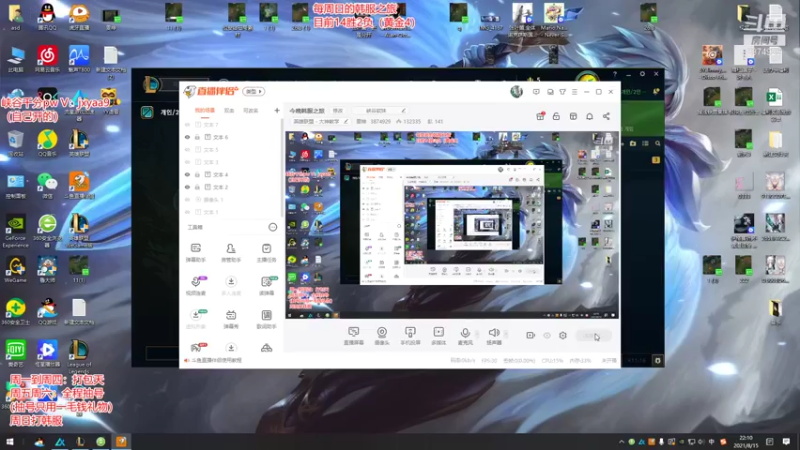This screenshot has height=450, width=800.
Task: Click the streaming companion taskbar icon
Action: click(x=121, y=442)
